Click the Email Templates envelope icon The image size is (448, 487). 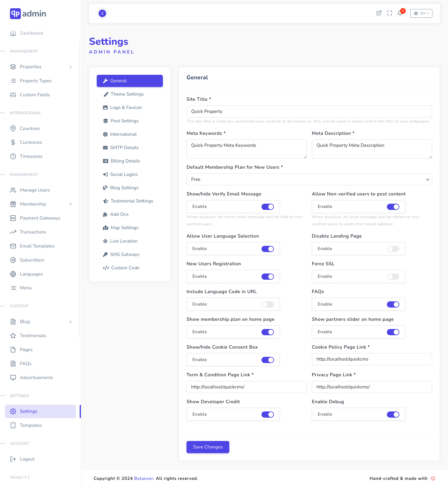[13, 246]
